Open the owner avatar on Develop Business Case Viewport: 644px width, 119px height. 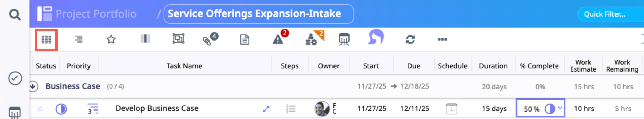[322, 109]
